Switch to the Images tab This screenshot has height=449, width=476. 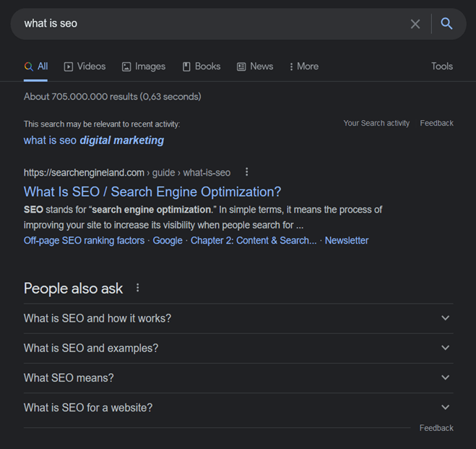click(144, 67)
